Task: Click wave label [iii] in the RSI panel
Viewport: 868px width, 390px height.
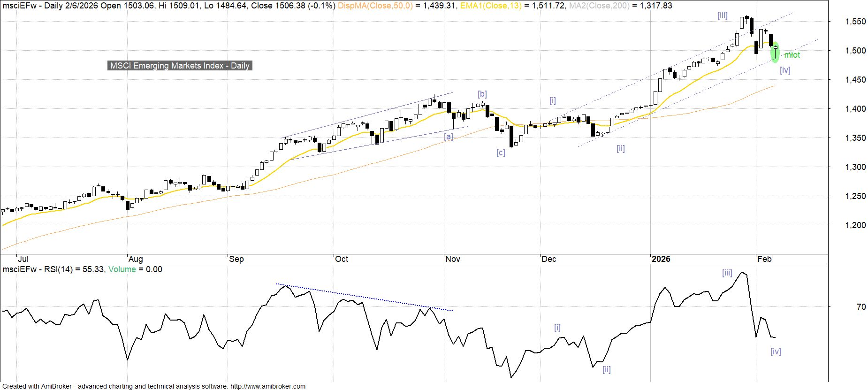Action: [727, 273]
